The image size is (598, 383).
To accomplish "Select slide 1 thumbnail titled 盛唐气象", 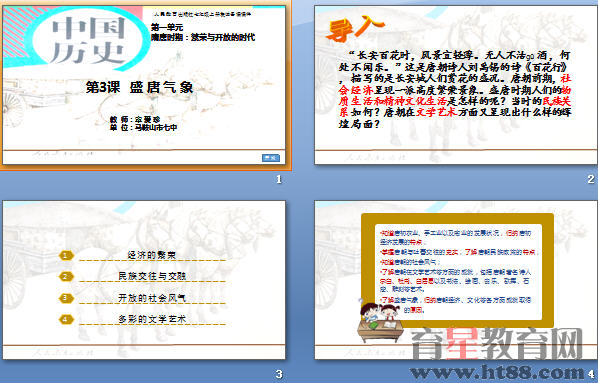I will click(144, 85).
